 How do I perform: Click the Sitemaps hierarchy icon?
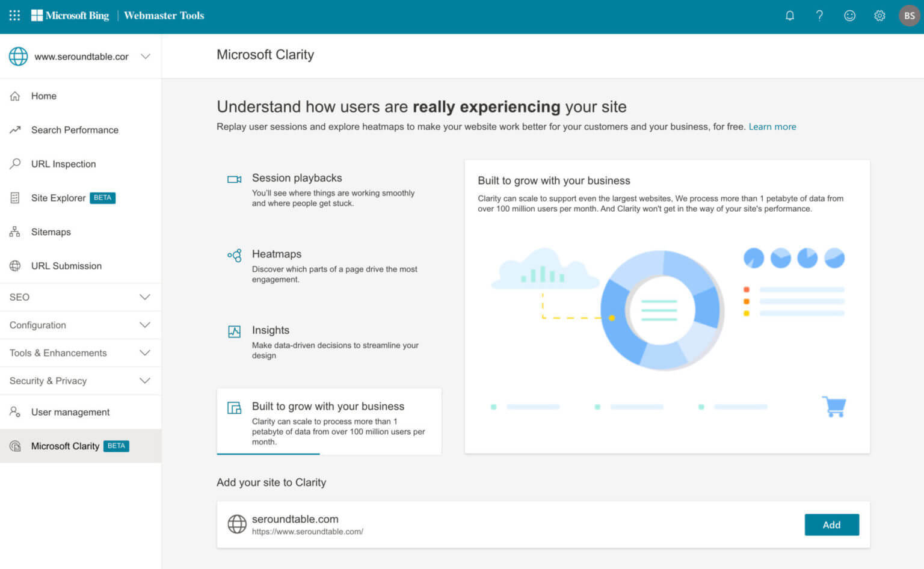pos(15,232)
